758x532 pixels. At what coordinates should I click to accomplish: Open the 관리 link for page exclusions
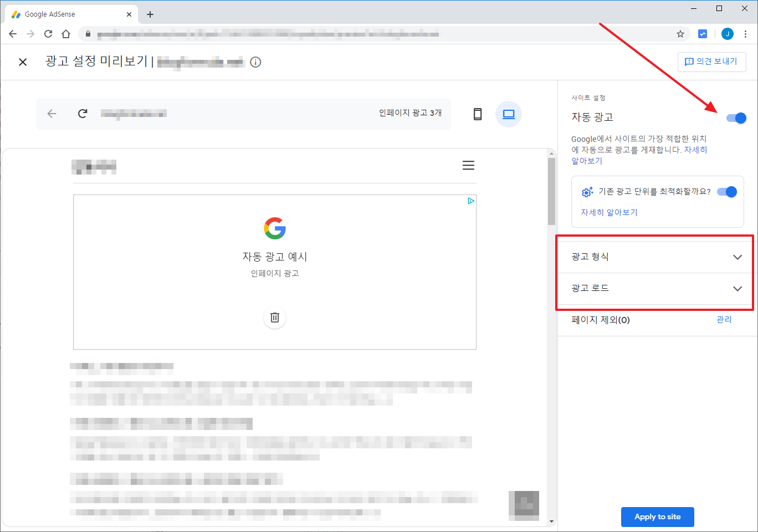724,319
